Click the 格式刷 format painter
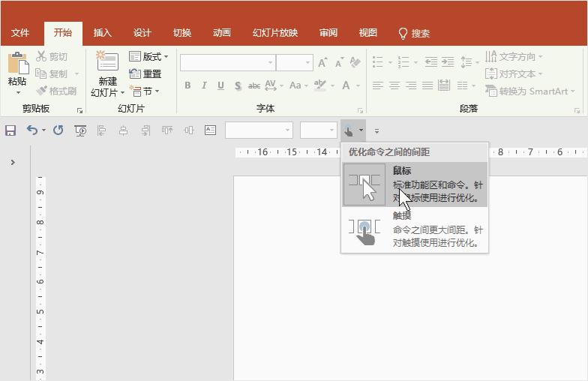The width and height of the screenshot is (588, 381). coord(56,91)
